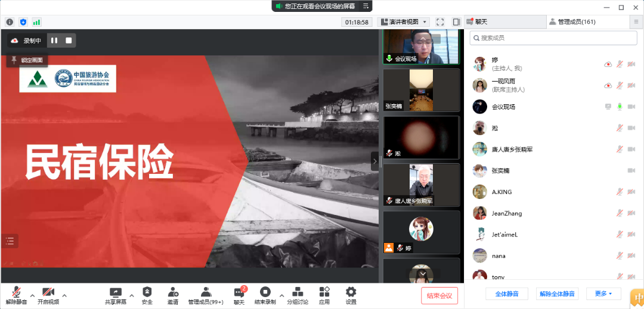This screenshot has width=644, height=309.
Task: Open the panel menu icon beside 管理成员 tab
Action: coord(636,22)
